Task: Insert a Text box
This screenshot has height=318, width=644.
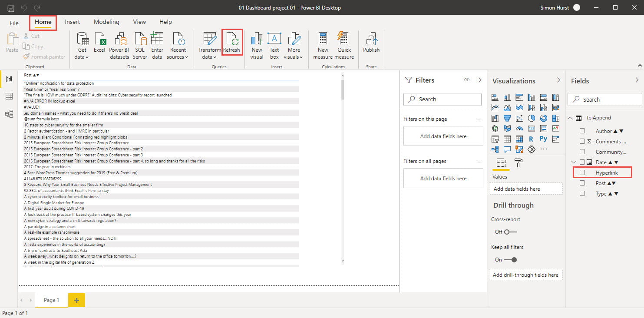Action: (x=274, y=46)
